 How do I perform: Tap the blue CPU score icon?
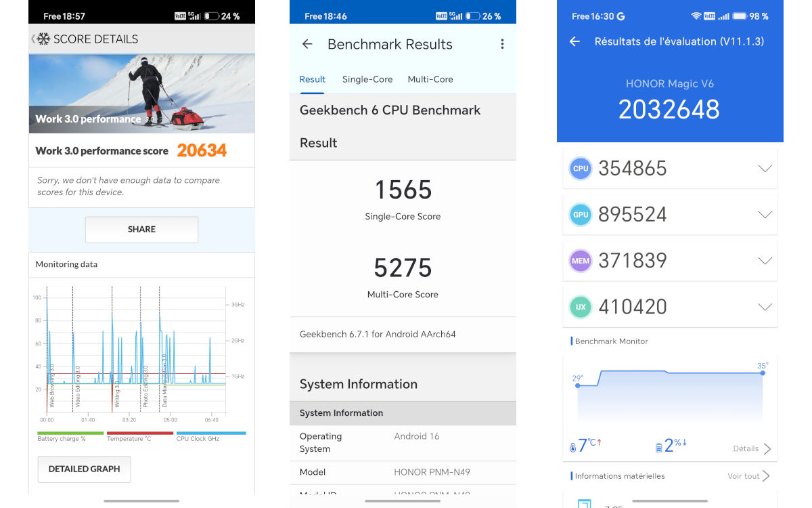click(x=581, y=169)
